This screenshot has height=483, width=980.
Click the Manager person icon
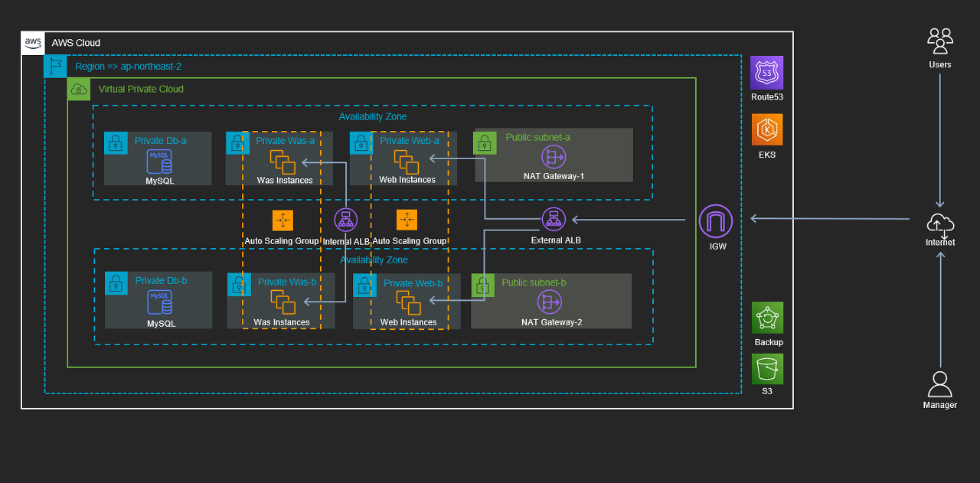939,384
